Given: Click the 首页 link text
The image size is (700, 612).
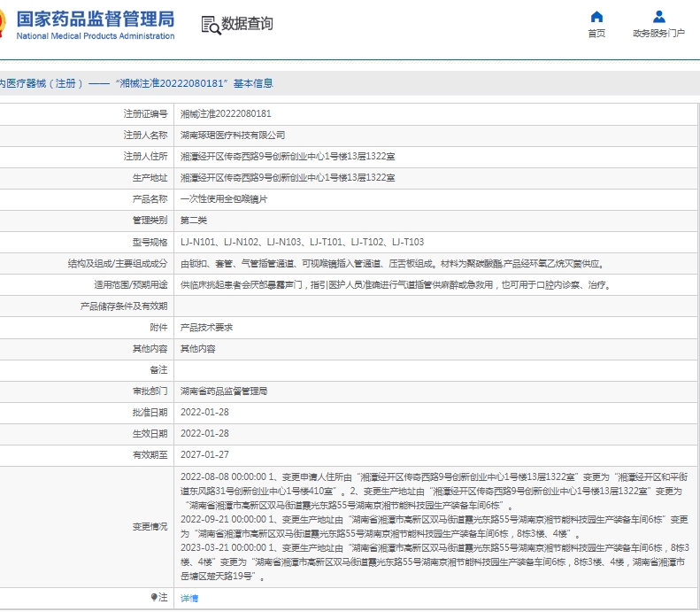Looking at the screenshot, I should click(x=596, y=34).
